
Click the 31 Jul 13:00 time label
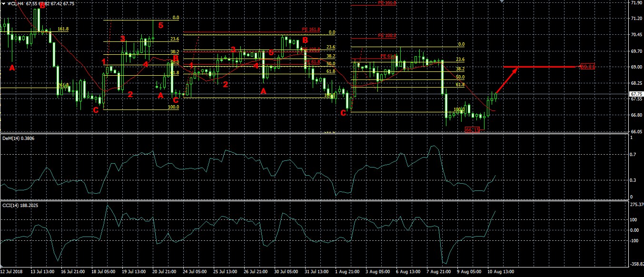tap(317, 272)
